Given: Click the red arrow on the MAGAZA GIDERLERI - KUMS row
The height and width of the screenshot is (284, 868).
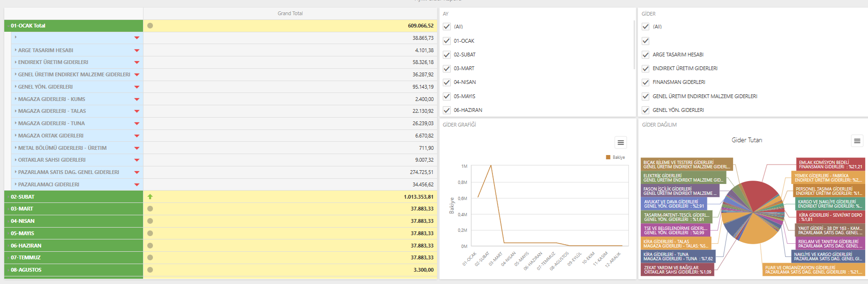Looking at the screenshot, I should [x=137, y=99].
